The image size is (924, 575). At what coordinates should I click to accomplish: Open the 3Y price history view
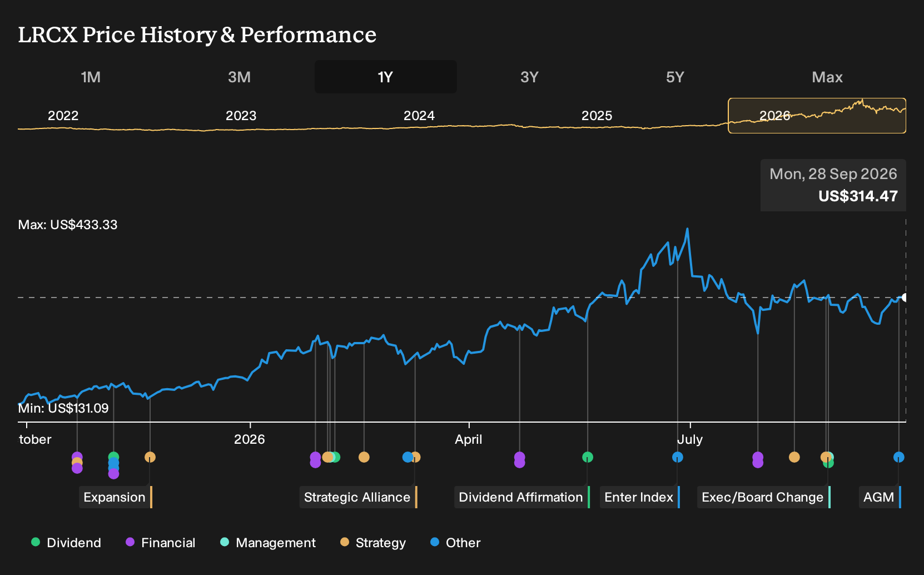tap(529, 77)
